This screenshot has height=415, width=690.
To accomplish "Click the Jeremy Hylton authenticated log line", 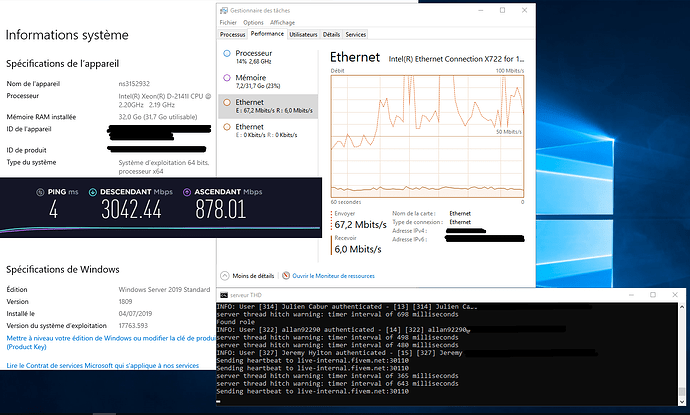I will point(339,353).
